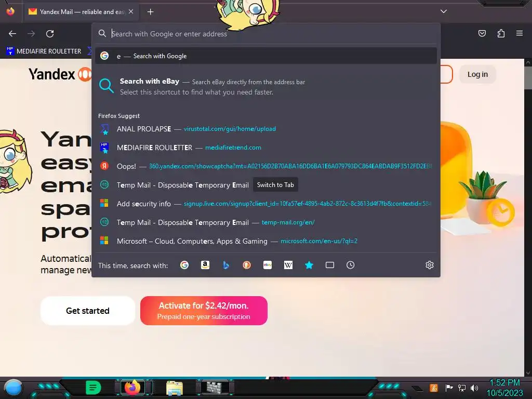Open the Extensions puzzle icon
Viewport: 532px width, 399px height.
501,33
